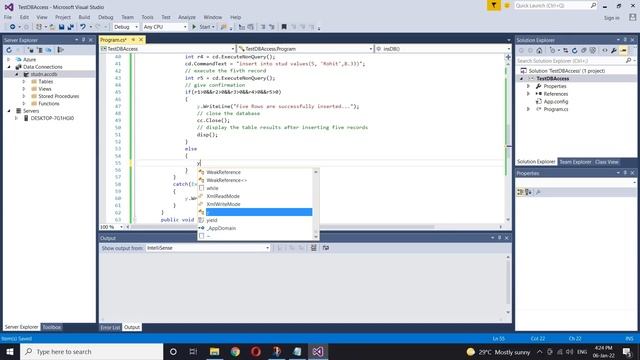
Task: Expand the References node in Solution Explorer
Action: pos(528,94)
